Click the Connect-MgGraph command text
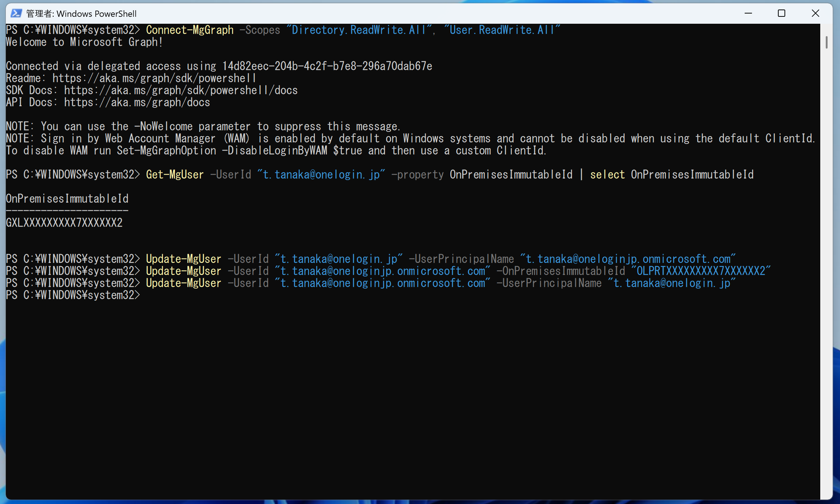Image resolution: width=840 pixels, height=504 pixels. click(x=190, y=30)
